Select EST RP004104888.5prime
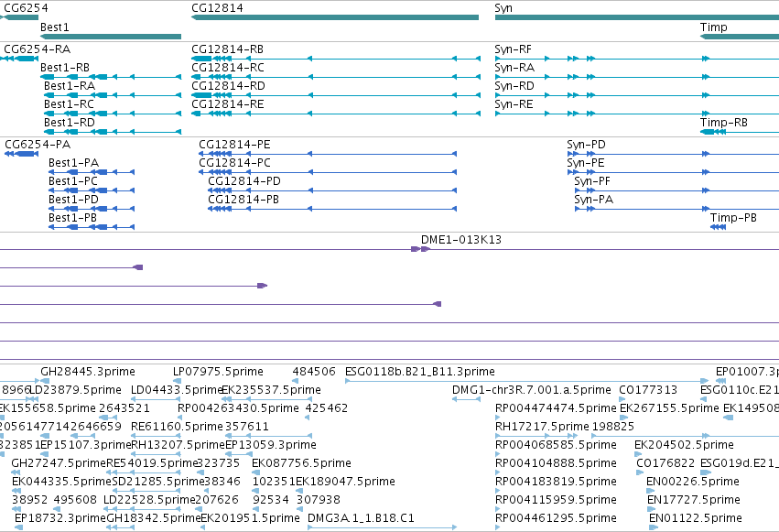Image resolution: width=779 pixels, height=532 pixels. (556, 463)
